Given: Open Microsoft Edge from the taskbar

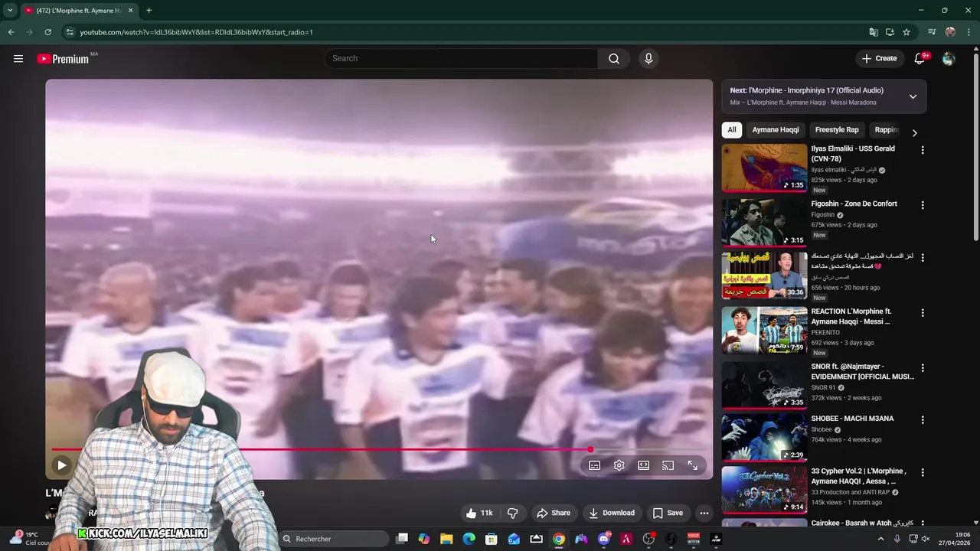Looking at the screenshot, I should coord(469,539).
